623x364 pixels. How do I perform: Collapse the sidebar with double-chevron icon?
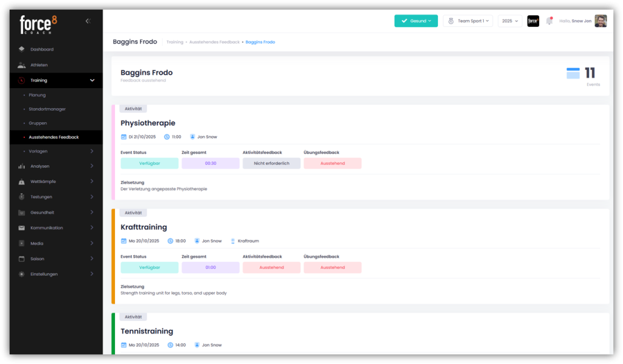coord(88,21)
